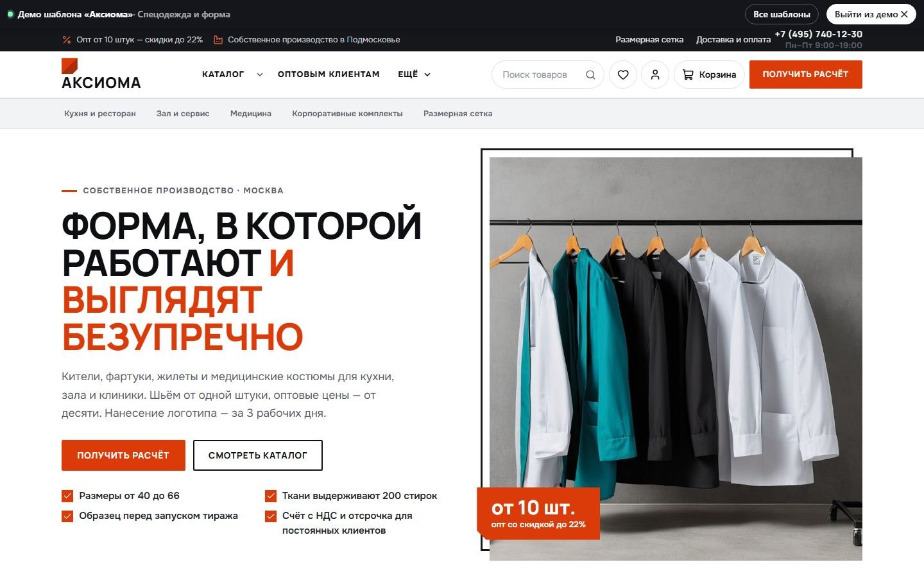
Task: Click the factory icon beside Собственное производство
Action: [218, 40]
